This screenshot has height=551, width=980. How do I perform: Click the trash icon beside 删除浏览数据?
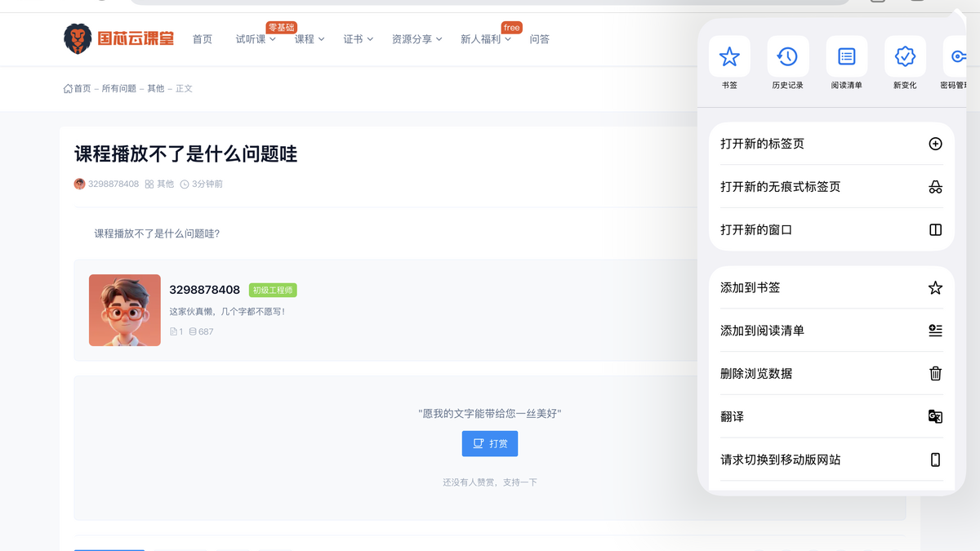click(934, 373)
